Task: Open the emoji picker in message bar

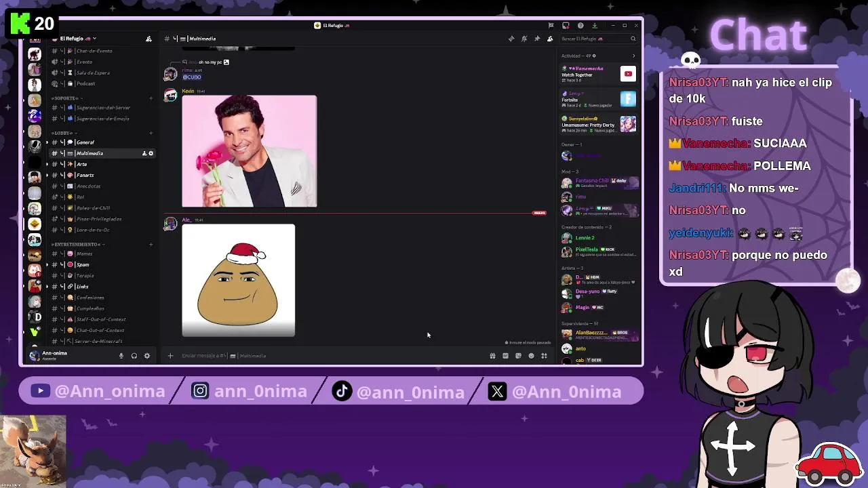Action: pyautogui.click(x=531, y=356)
